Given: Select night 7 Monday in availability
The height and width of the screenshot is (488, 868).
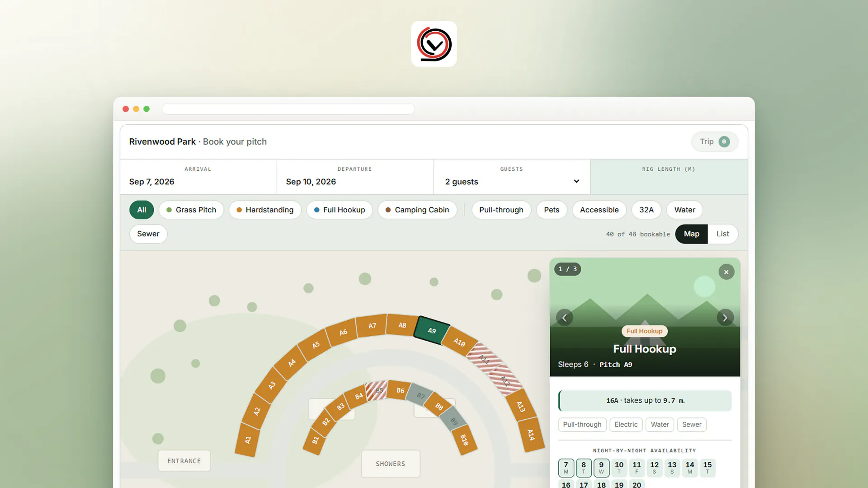Looking at the screenshot, I should [x=566, y=468].
